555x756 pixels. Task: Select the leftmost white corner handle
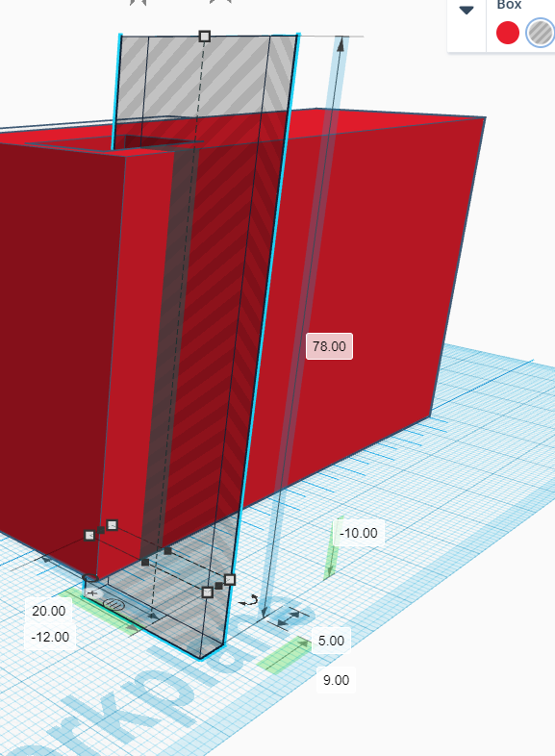[89, 535]
